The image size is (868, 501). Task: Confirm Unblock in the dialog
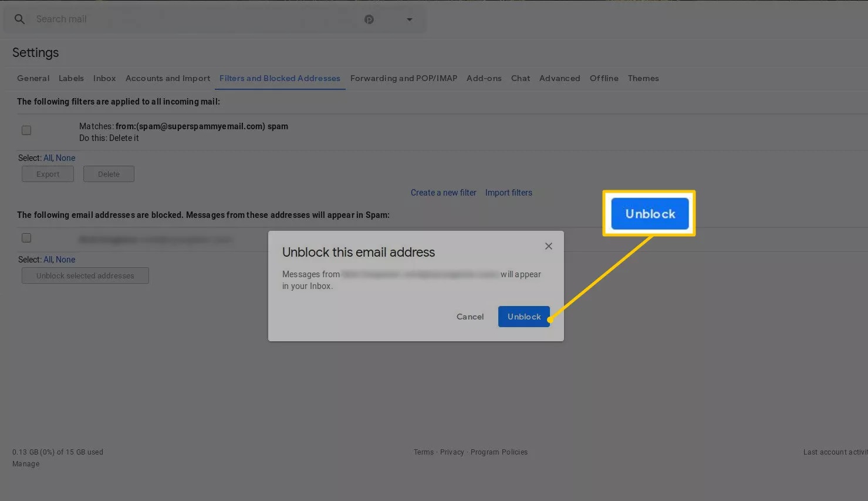(x=523, y=317)
